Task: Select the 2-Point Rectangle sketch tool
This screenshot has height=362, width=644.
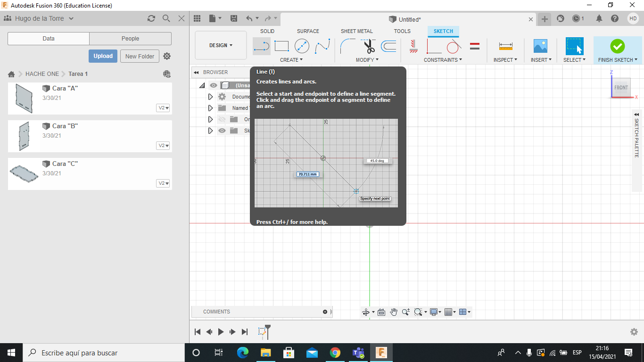Action: pos(281,46)
